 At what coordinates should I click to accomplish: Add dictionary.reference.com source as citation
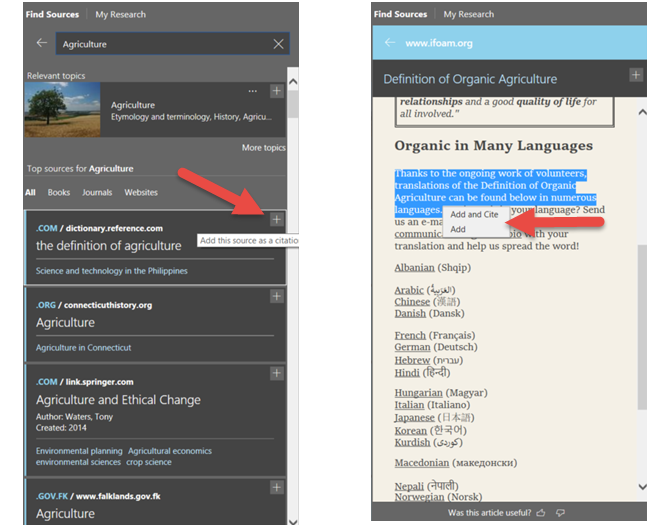pos(276,220)
